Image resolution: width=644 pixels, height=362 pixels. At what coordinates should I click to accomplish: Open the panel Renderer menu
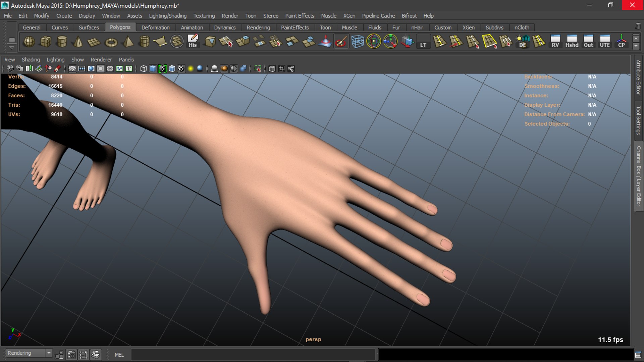(x=101, y=59)
